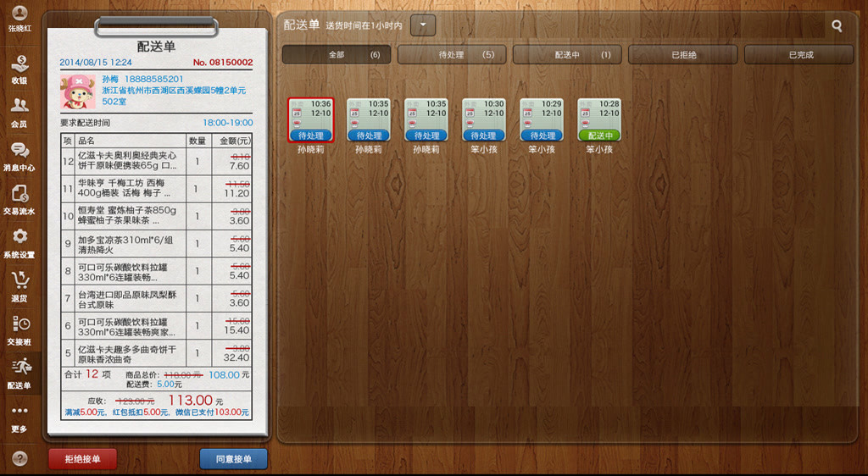Select item row 11 华味亨 千梅工坊
868x476 pixels.
(157, 189)
